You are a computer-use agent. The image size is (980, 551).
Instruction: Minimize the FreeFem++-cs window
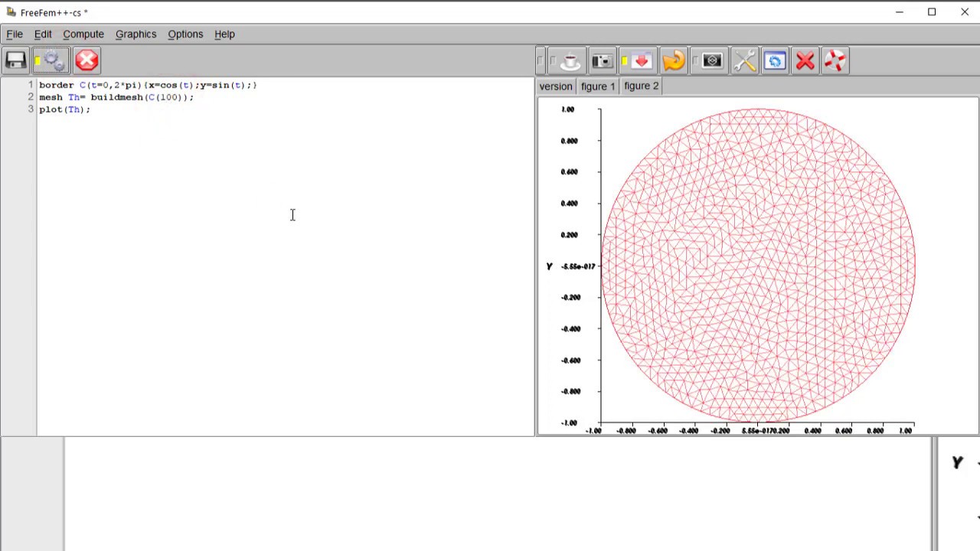(900, 12)
